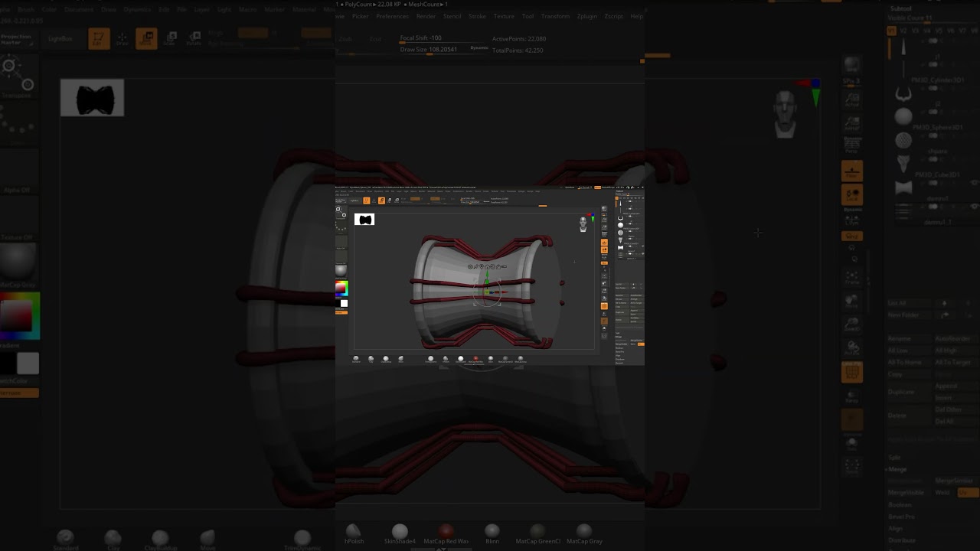Image resolution: width=980 pixels, height=551 pixels.
Task: Switch to Draw mode in the top shelf
Action: (x=122, y=39)
